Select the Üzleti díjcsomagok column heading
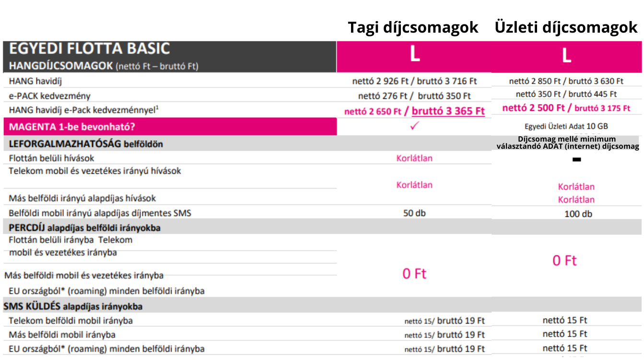This screenshot has height=360, width=644. click(566, 28)
